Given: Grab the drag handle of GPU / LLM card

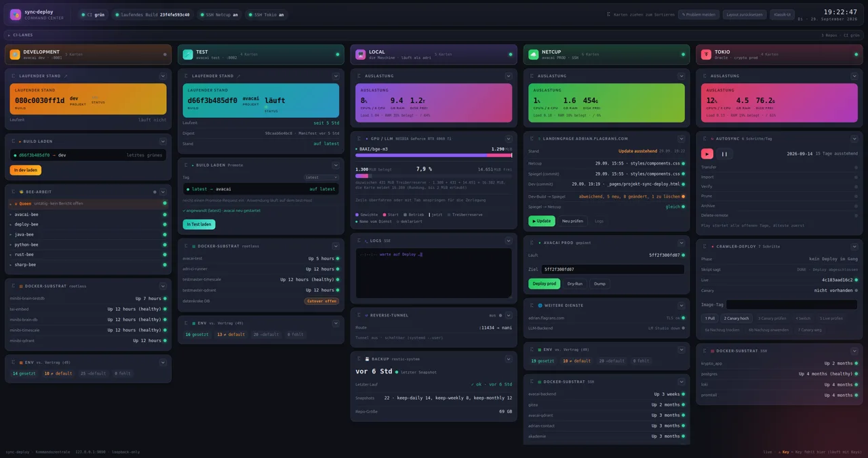Looking at the screenshot, I should point(359,138).
